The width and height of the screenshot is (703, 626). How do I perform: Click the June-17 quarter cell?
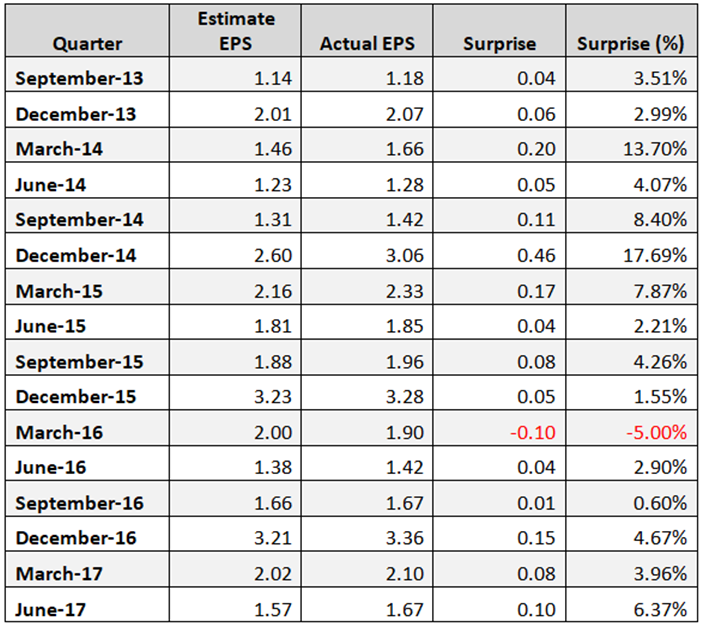(87, 604)
